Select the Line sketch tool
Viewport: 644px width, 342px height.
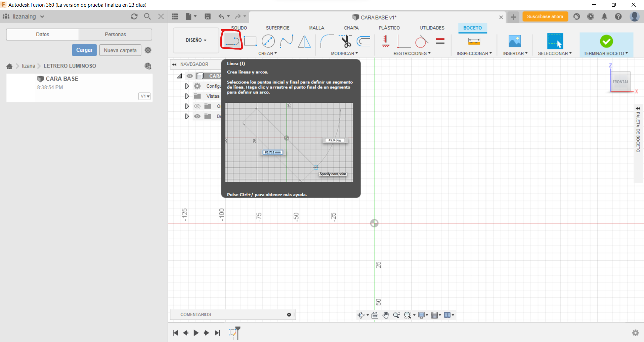click(x=231, y=41)
